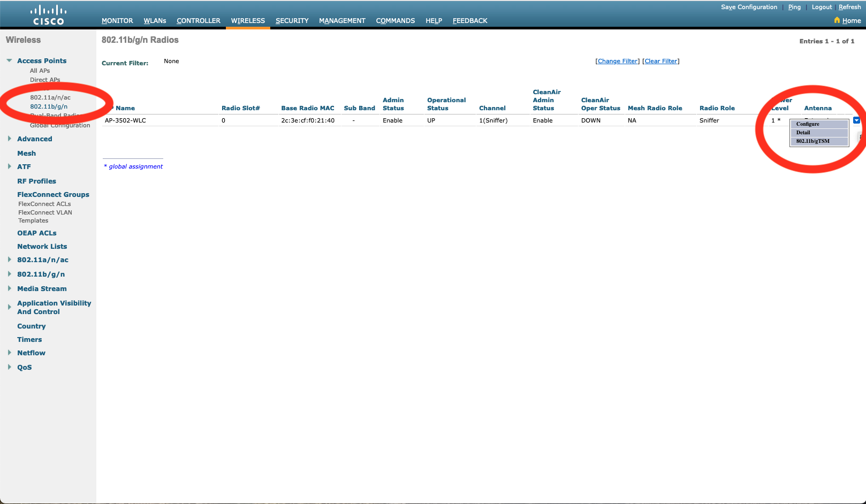Screen dimensions: 866x504
Task: Open the FEEDBACK menu
Action: [x=470, y=20]
